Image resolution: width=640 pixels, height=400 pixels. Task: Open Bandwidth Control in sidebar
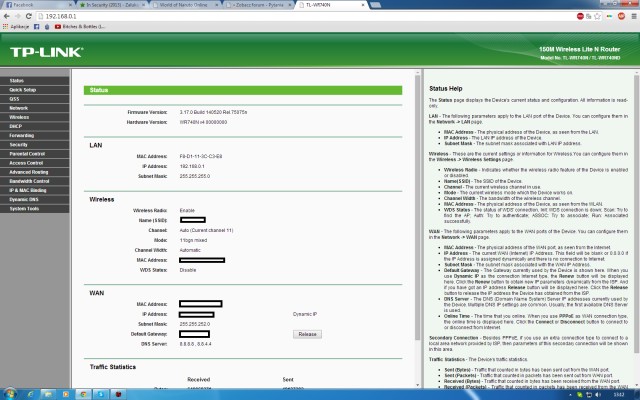tap(35, 181)
